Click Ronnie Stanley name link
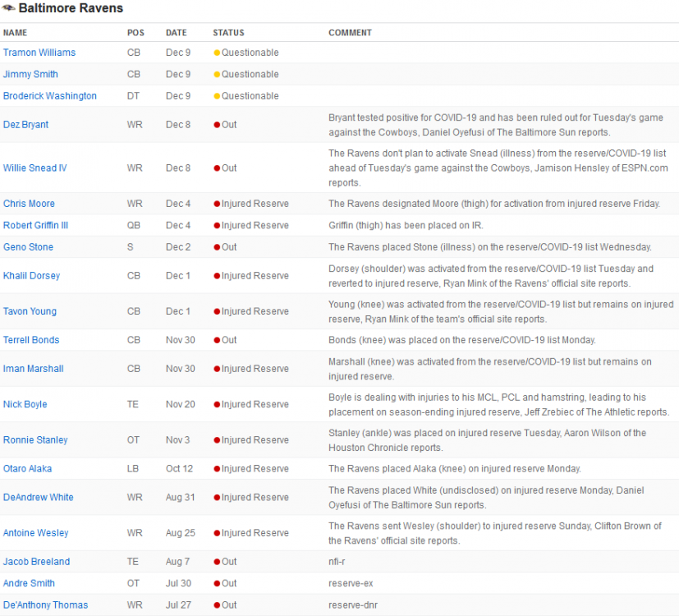 (x=35, y=439)
